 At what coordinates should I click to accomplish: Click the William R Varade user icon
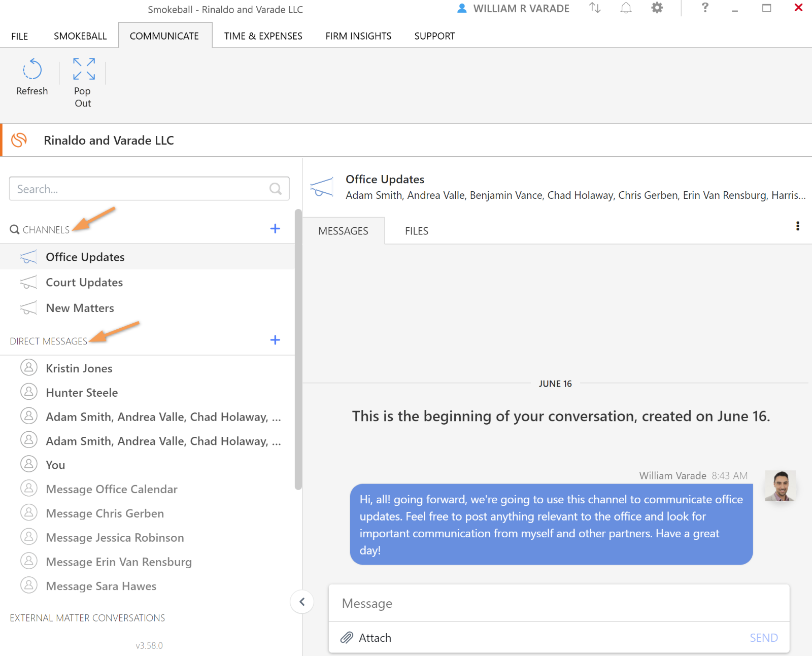point(462,9)
